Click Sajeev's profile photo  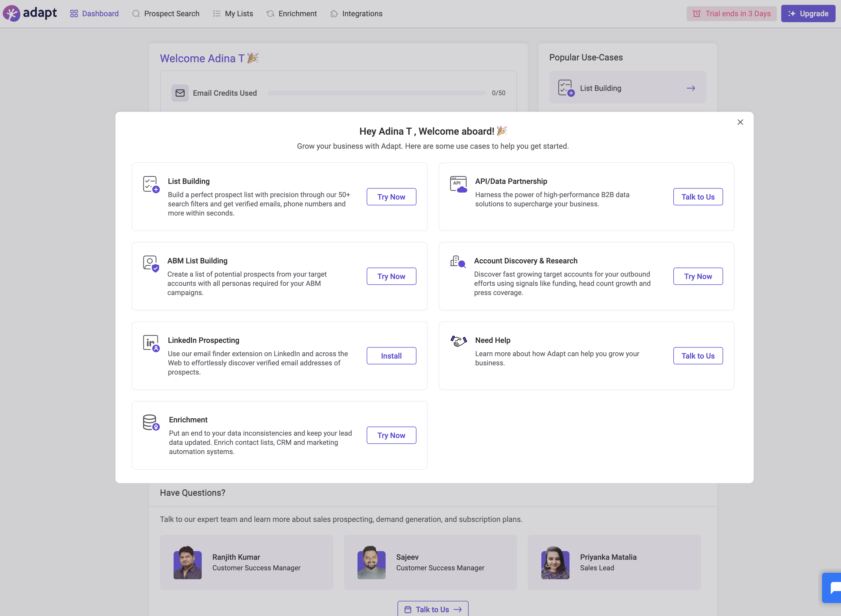371,562
